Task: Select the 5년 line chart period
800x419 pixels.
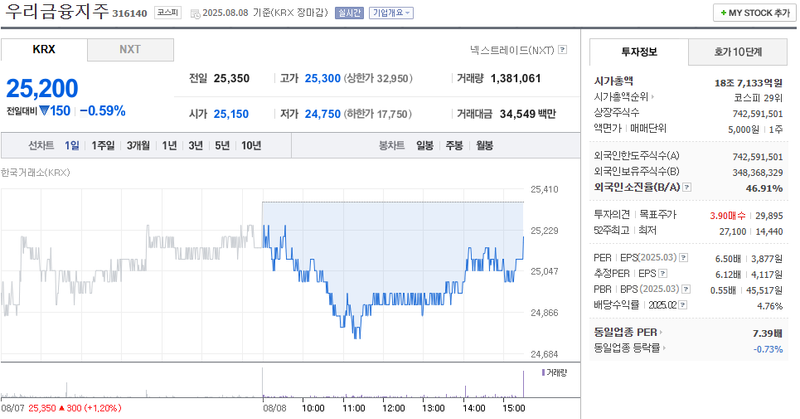Action: click(x=222, y=145)
